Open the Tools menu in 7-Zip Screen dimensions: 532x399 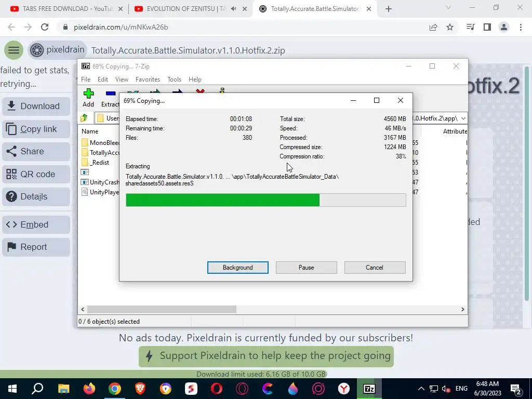(174, 79)
